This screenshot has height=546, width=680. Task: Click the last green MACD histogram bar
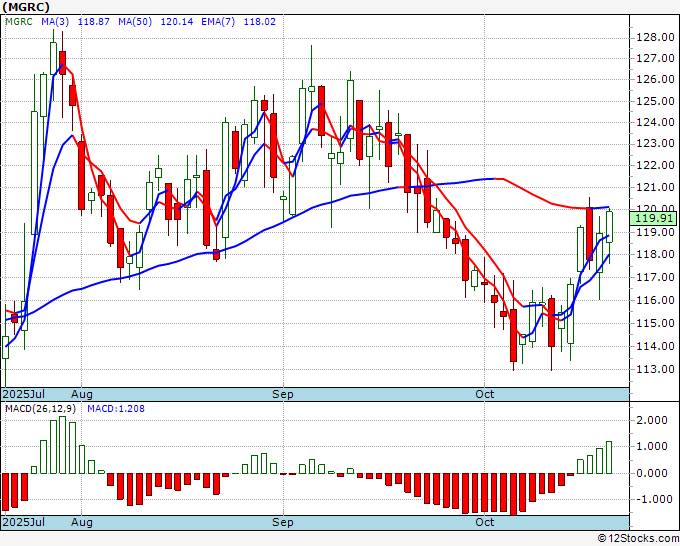tap(609, 458)
